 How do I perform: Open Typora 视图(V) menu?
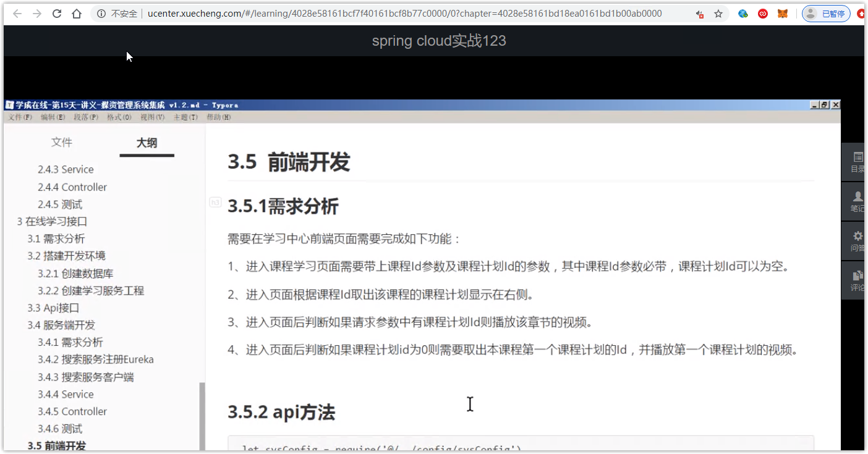click(152, 117)
